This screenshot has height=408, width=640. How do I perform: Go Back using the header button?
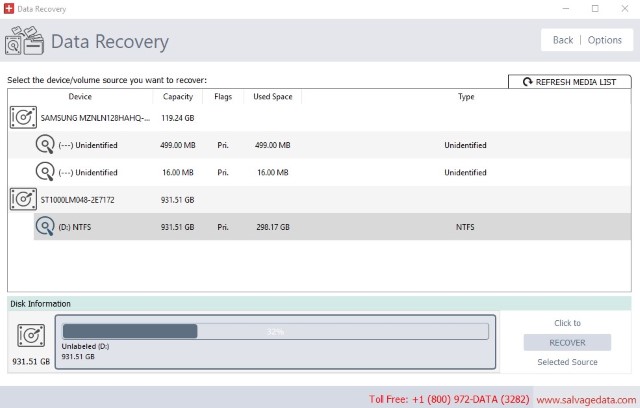coord(562,40)
